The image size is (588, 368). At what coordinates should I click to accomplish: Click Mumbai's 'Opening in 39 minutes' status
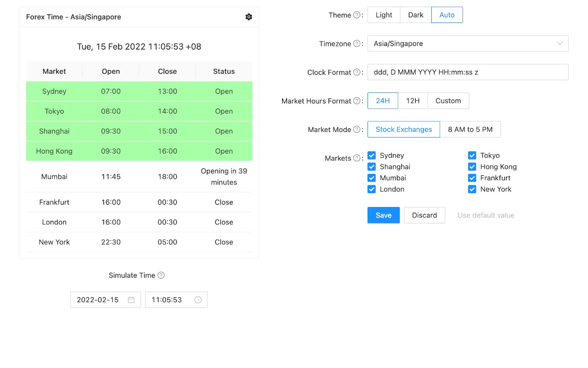click(224, 177)
